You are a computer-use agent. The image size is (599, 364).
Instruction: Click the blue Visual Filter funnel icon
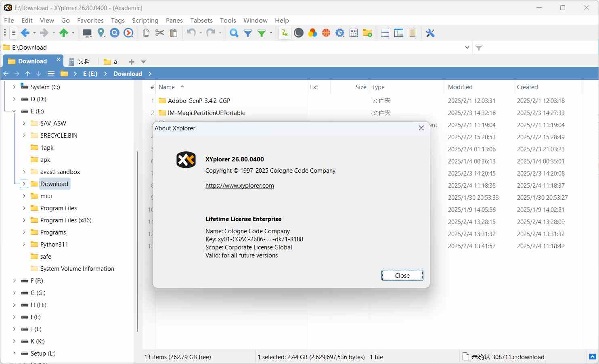[x=248, y=33]
